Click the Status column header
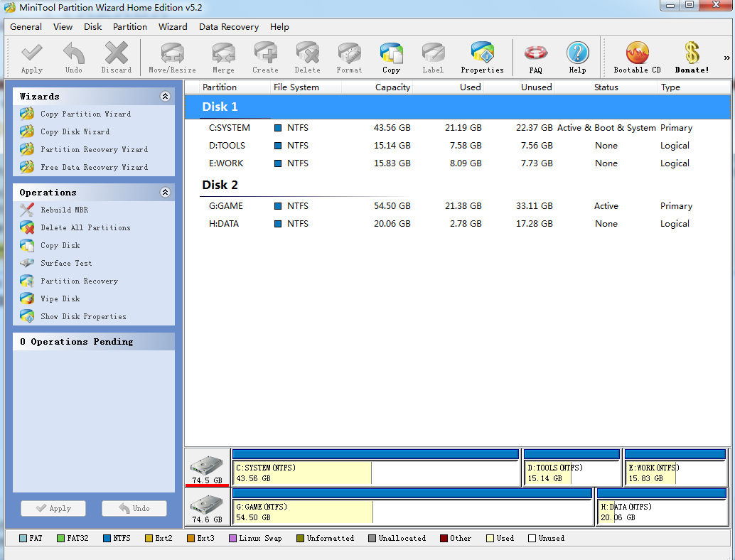The image size is (735, 560). (x=606, y=87)
